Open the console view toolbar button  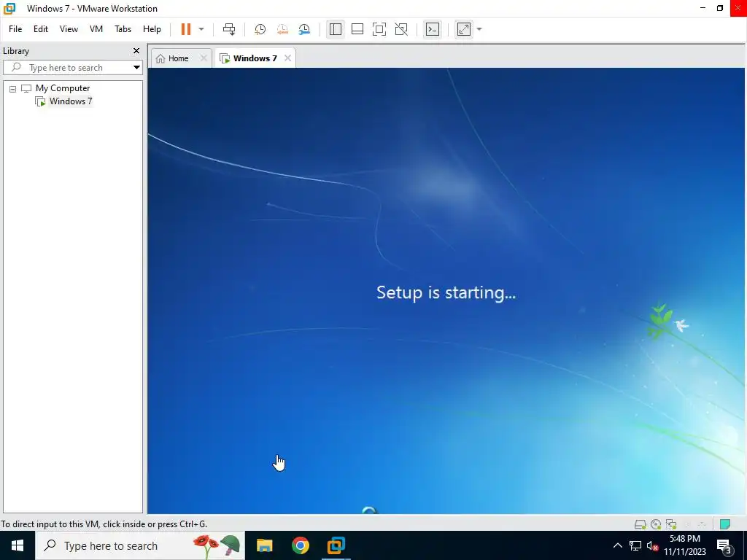click(x=433, y=29)
